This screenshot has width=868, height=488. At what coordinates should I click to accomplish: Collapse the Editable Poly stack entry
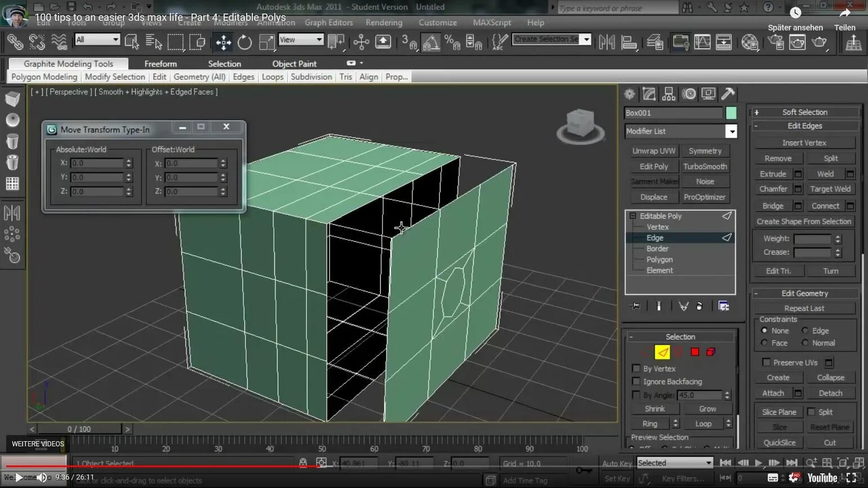[x=633, y=216]
